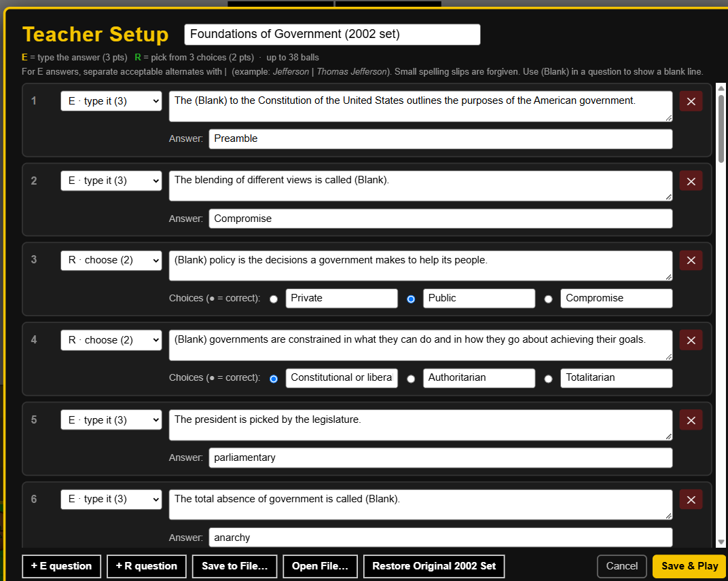Add a new R question
This screenshot has height=581, width=728.
click(x=146, y=566)
